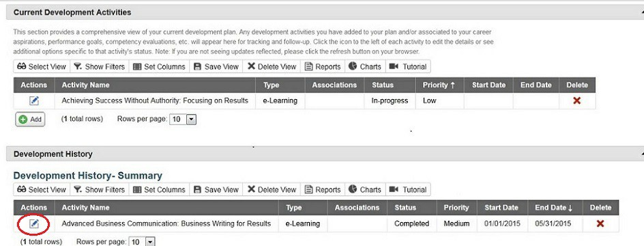Image resolution: width=644 pixels, height=246 pixels.
Task: Edit the Achieving Success Without Authority activity
Action: [35, 100]
